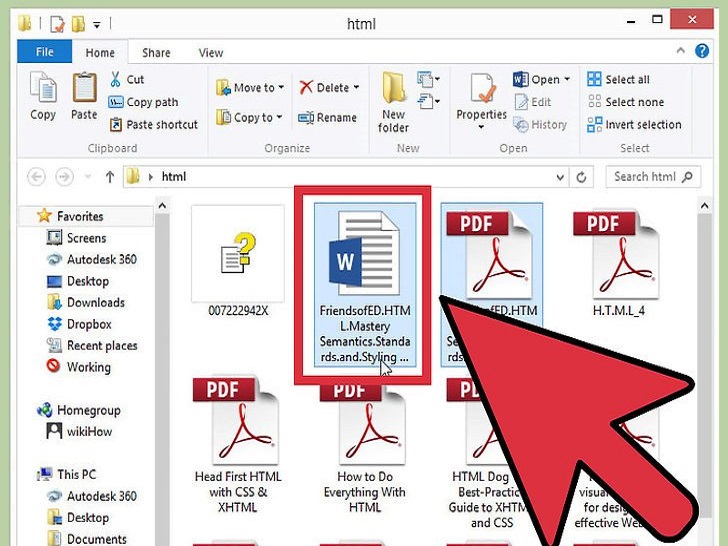Show file History
The width and height of the screenshot is (728, 546).
click(540, 124)
